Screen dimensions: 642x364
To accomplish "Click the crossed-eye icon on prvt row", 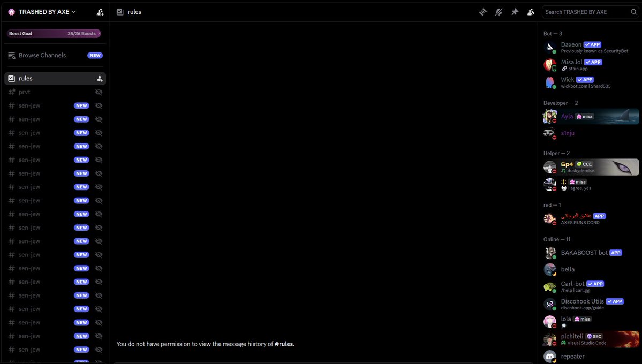I will [x=99, y=92].
